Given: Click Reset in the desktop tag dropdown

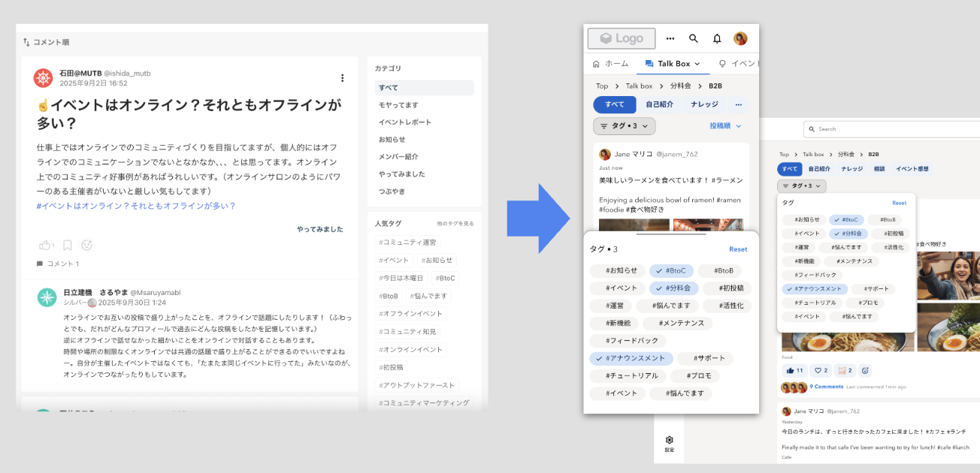Looking at the screenshot, I should point(899,203).
